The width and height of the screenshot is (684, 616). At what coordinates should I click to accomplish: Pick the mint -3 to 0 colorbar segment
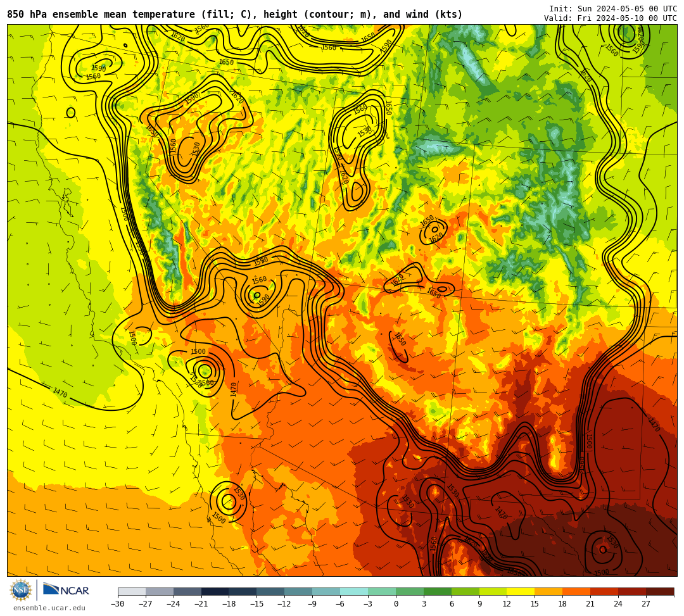[382, 591]
